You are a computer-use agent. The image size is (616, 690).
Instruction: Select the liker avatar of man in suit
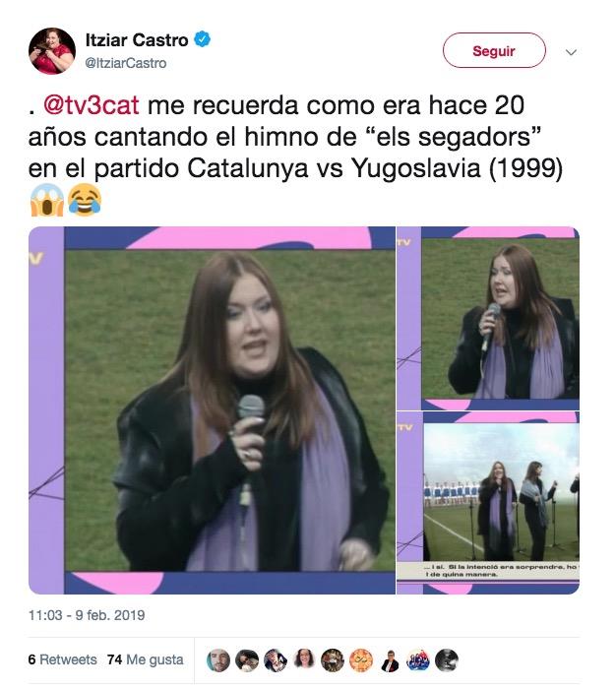pyautogui.click(x=390, y=660)
